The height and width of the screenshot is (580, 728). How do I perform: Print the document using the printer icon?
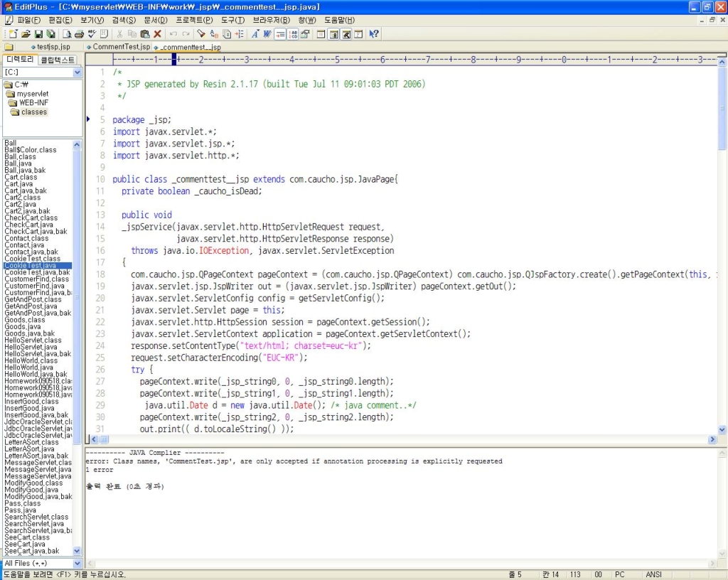click(80, 34)
